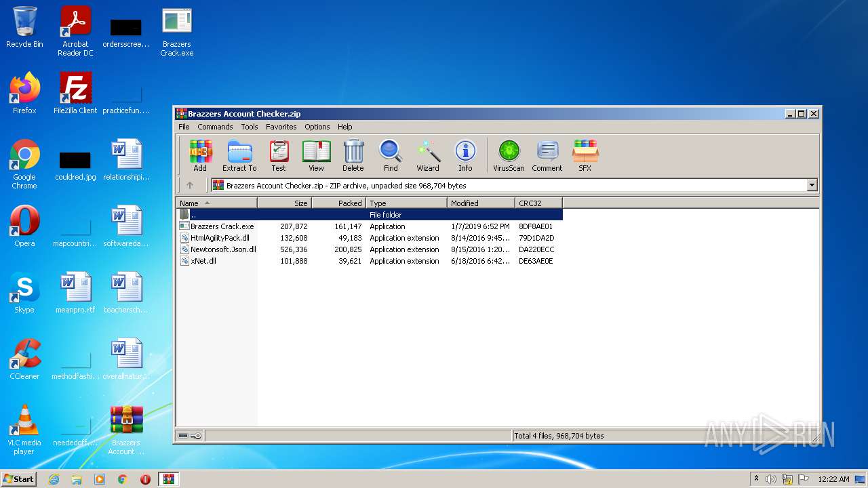Click the Start button
The image size is (868, 488).
(x=19, y=479)
